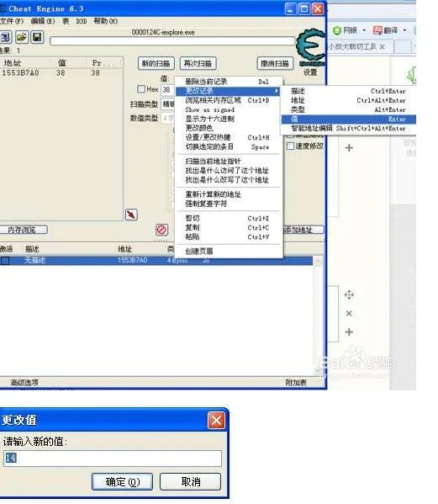Open a cheat table file icon
This screenshot has height=504, width=438.
(22, 37)
